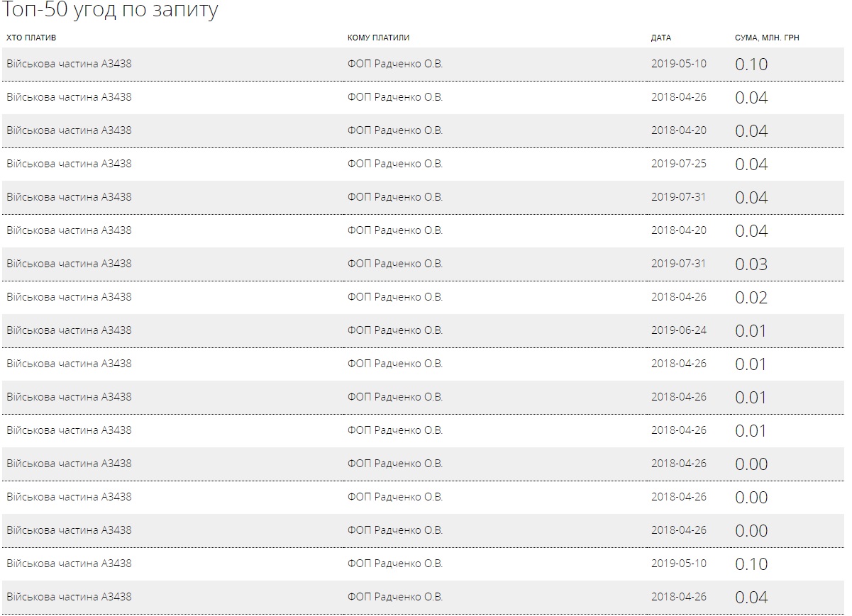The image size is (852, 616).
Task: Click the date in the 0.03 row
Action: tap(678, 264)
